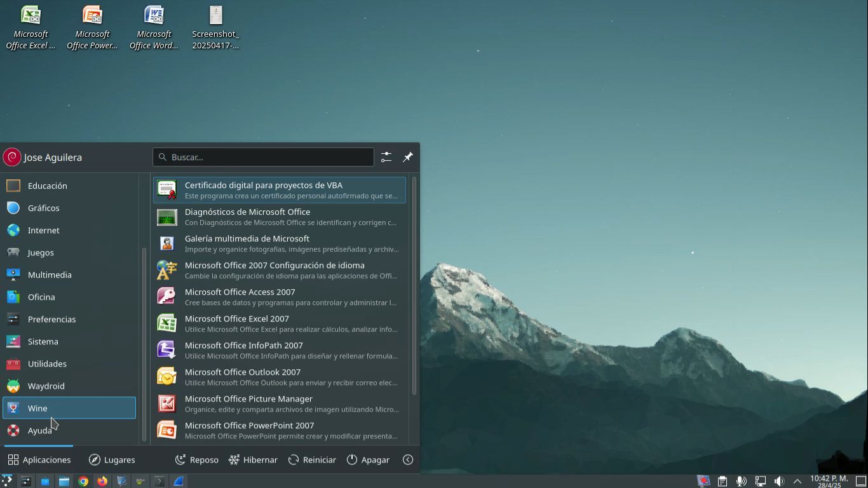Open the terminal from taskbar
Screen dimensions: 868x488
click(x=159, y=481)
